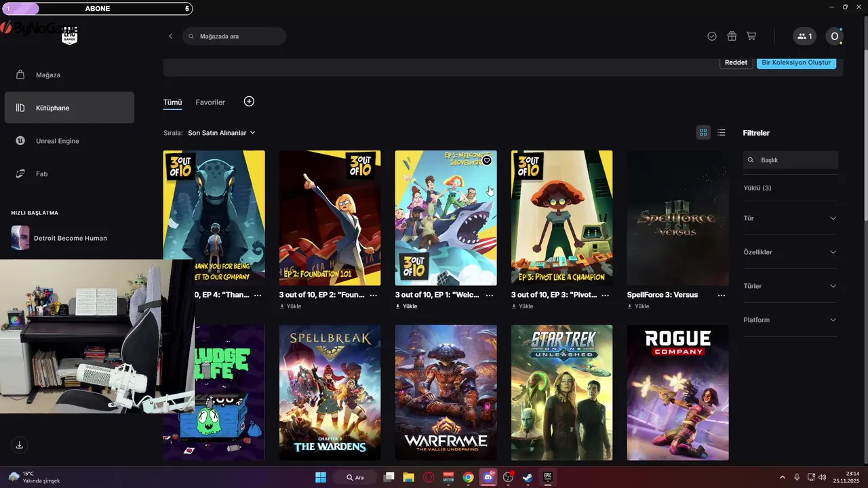Image resolution: width=868 pixels, height=488 pixels.
Task: Open more options for EP 1
Action: point(490,296)
